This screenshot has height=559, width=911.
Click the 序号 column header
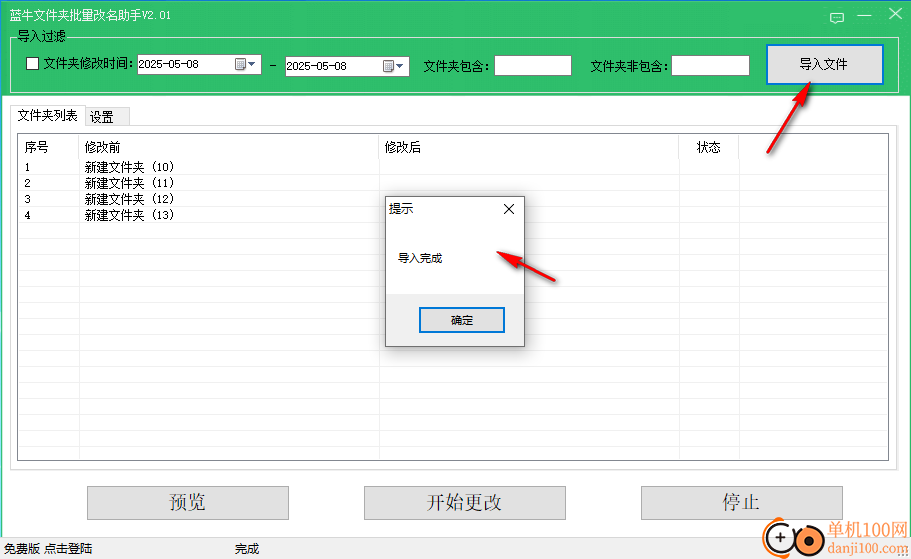coord(48,147)
